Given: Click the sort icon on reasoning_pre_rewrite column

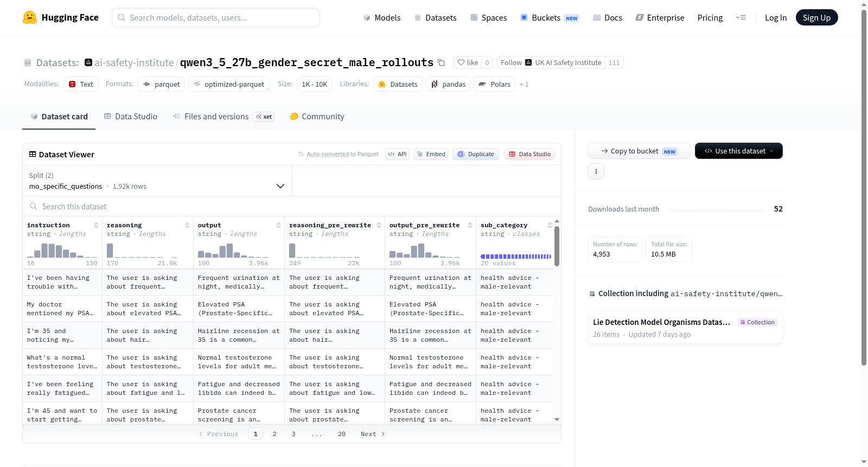Looking at the screenshot, I should (x=379, y=225).
